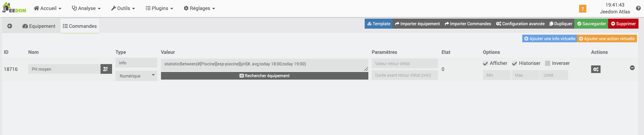This screenshot has width=644, height=135.
Task: Expand the Accueil menu
Action: point(48,8)
